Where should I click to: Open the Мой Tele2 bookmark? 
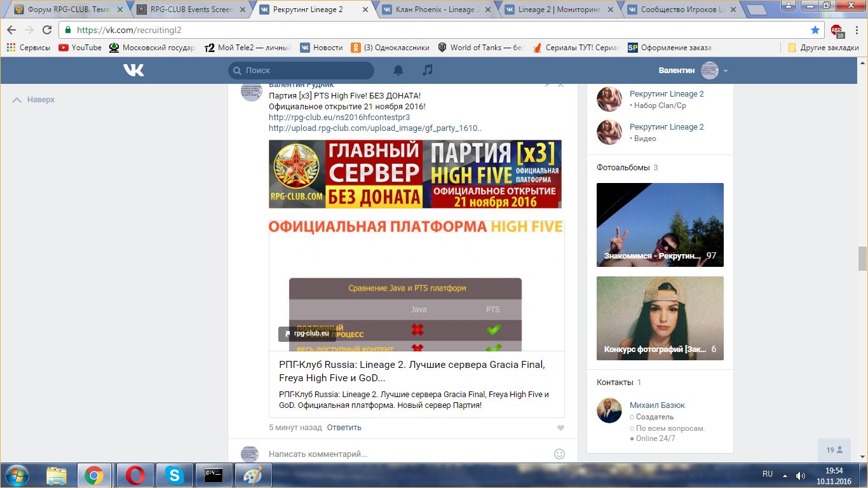point(248,48)
